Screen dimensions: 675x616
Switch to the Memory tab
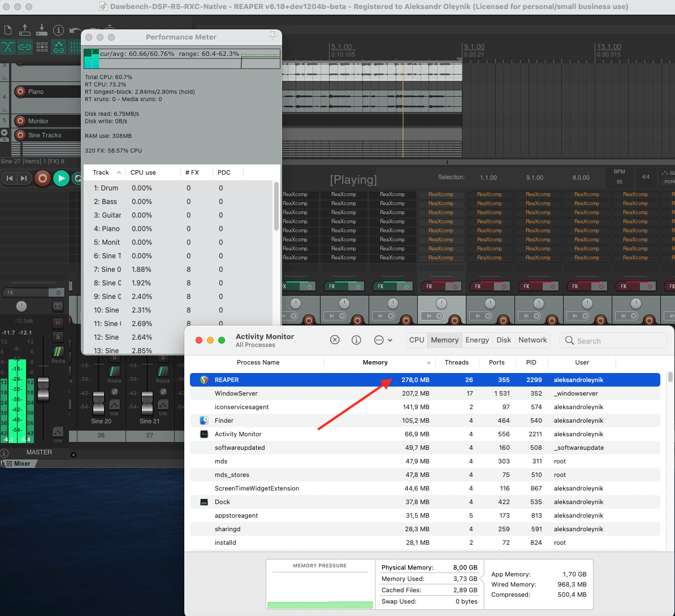pos(445,340)
